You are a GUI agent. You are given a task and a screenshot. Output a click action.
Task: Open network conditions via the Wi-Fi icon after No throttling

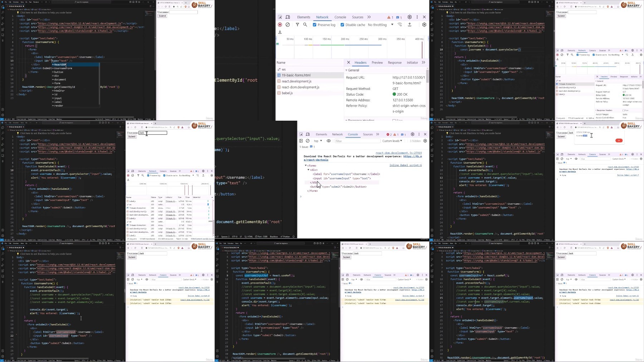tap(400, 25)
